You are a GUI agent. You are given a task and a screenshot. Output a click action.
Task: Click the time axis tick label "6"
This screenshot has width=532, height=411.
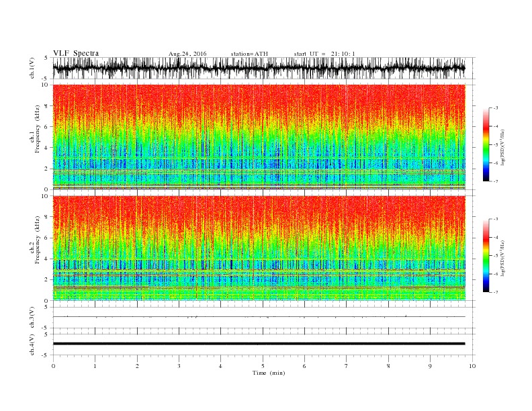(x=304, y=366)
